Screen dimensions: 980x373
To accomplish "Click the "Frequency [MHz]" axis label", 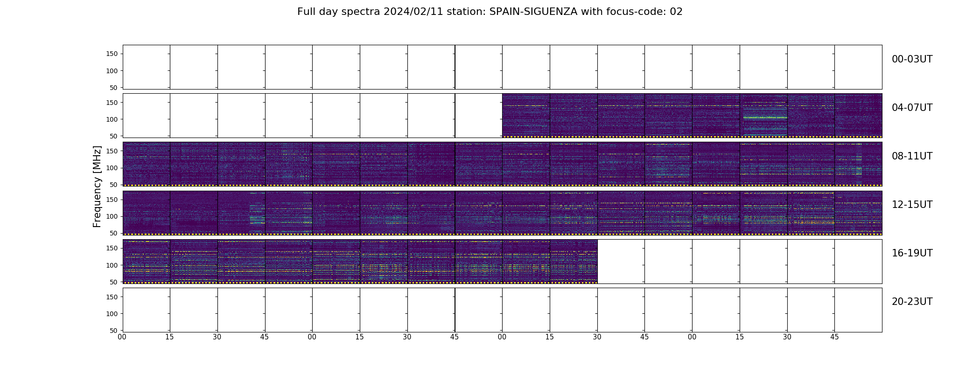I will click(97, 186).
